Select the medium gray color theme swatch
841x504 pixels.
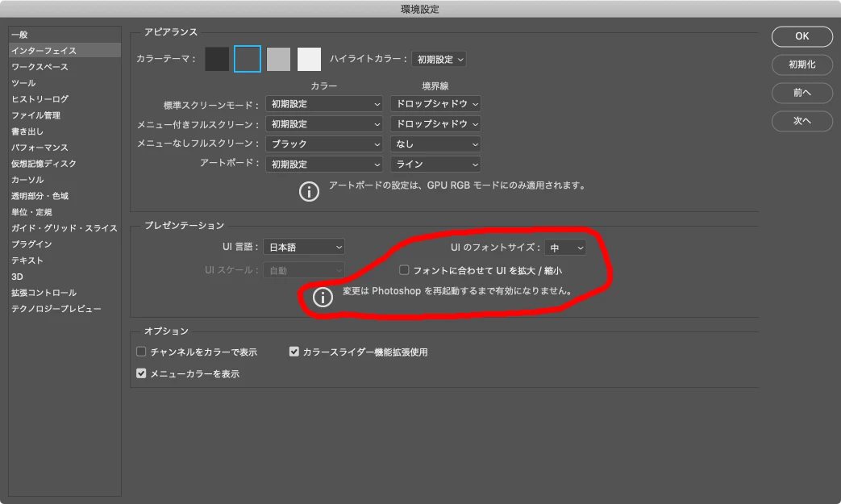(278, 59)
